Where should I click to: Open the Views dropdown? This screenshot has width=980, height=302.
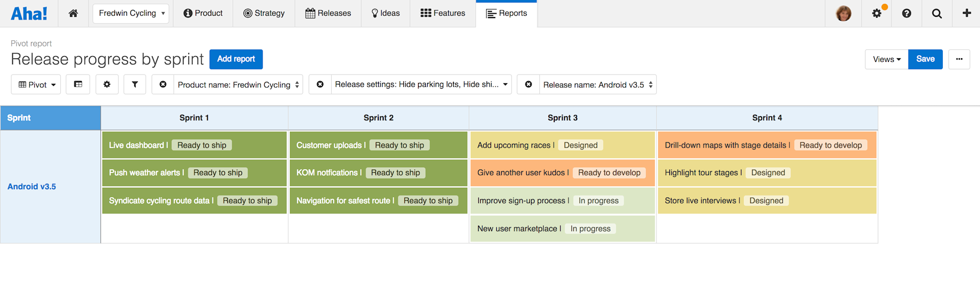886,59
